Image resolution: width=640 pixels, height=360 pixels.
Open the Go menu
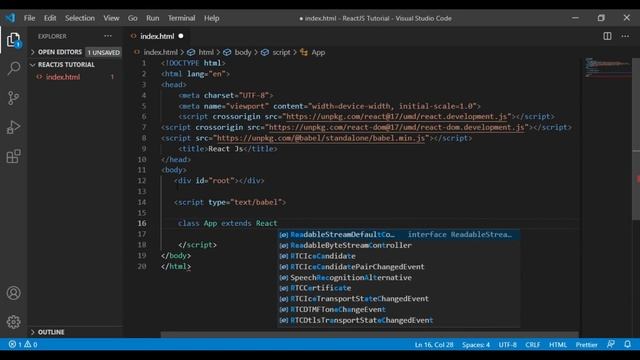coord(133,18)
